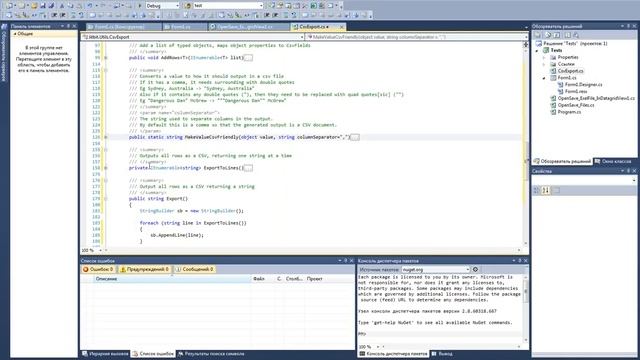This screenshot has width=640, height=360.
Task: Toggle the Предупреждений 0 warnings filter
Action: point(144,269)
